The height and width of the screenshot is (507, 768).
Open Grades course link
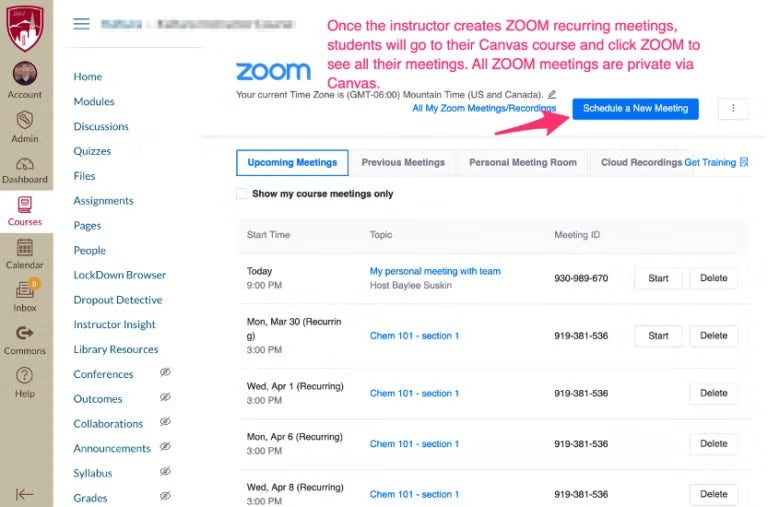(x=90, y=499)
